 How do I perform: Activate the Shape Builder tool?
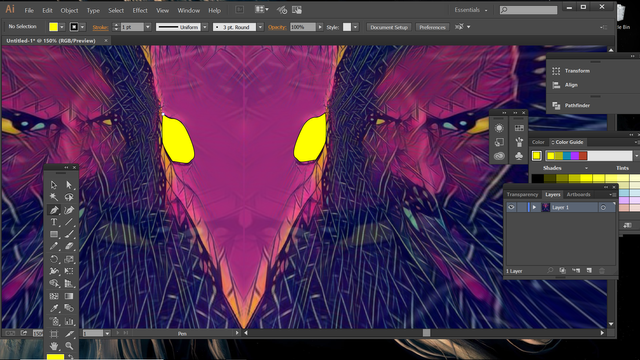[54, 283]
